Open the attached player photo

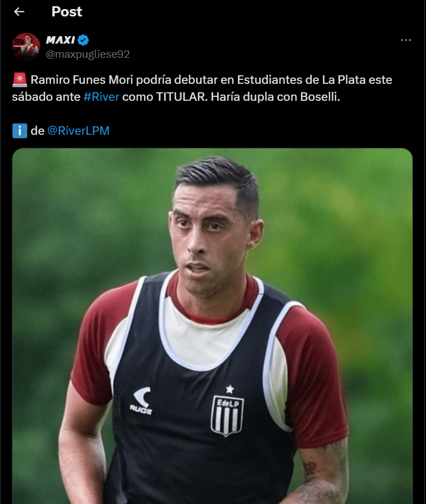point(212,326)
